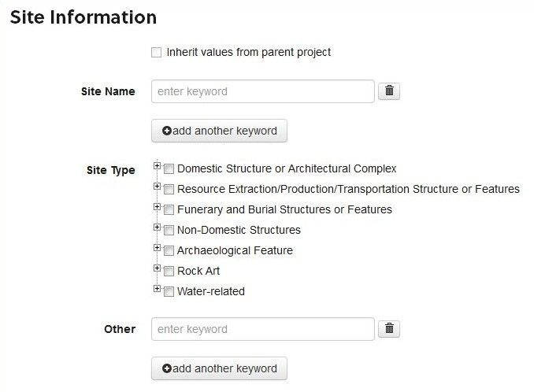Focus the Site Name keyword field
The width and height of the screenshot is (534, 392).
click(263, 91)
